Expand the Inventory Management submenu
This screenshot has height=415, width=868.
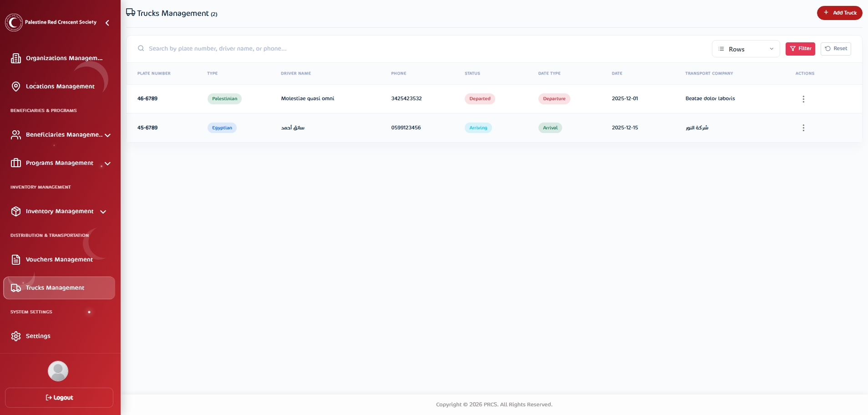point(103,212)
